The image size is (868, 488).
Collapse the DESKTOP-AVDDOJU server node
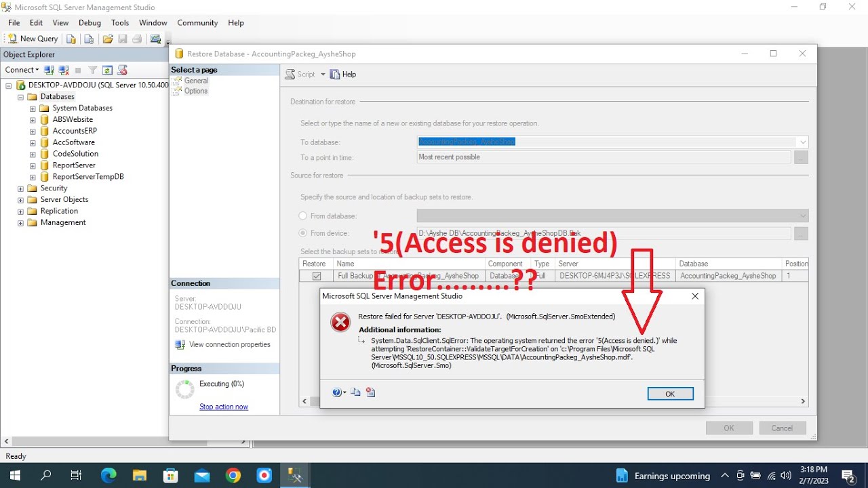[x=9, y=85]
